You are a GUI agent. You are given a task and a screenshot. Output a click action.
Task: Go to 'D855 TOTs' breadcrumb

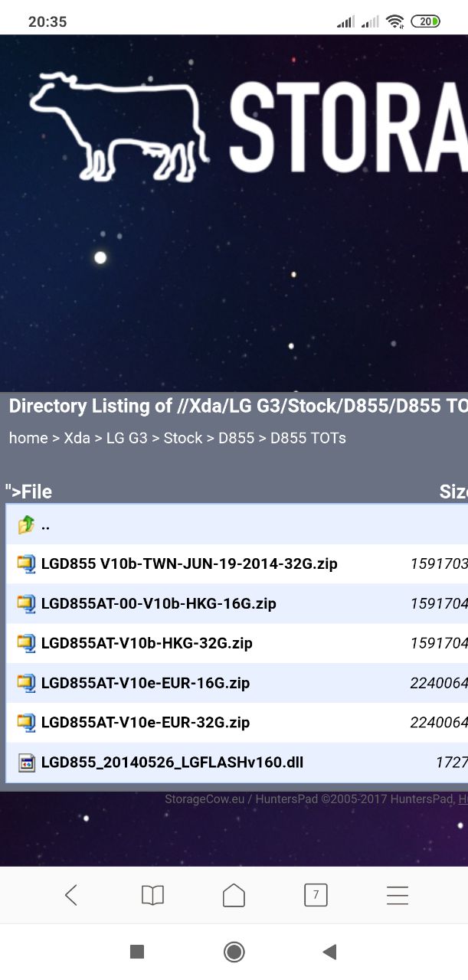pyautogui.click(x=308, y=438)
